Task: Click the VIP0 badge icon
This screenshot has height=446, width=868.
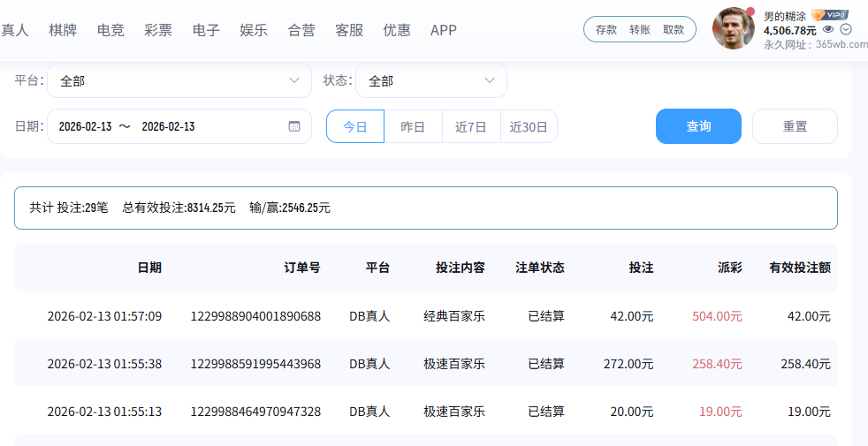Action: pos(829,15)
